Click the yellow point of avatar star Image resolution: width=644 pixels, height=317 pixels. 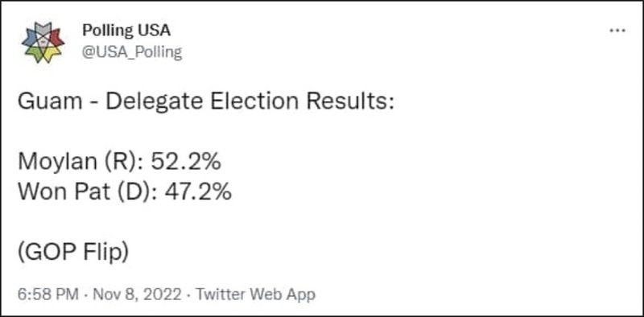52,53
